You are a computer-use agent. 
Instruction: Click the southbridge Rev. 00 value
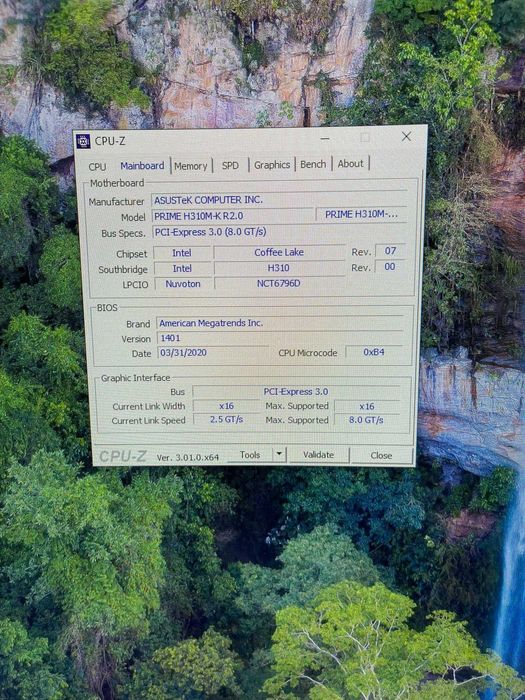390,267
